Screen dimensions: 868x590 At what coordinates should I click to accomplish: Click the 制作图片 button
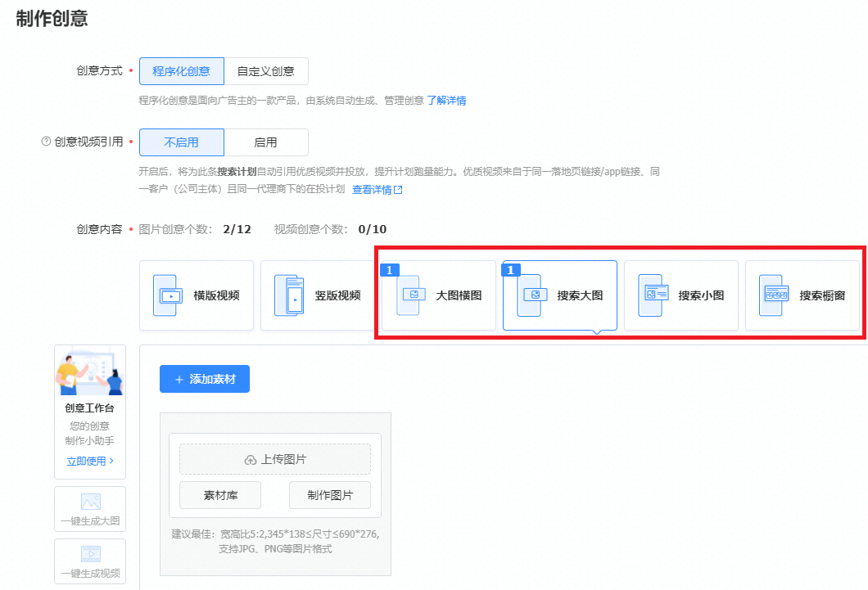coord(329,495)
